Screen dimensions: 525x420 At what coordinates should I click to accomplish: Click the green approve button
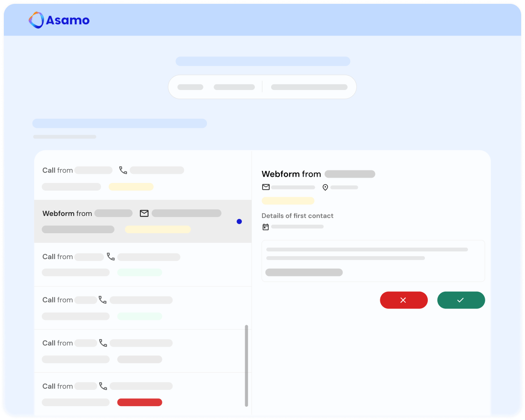(x=461, y=300)
